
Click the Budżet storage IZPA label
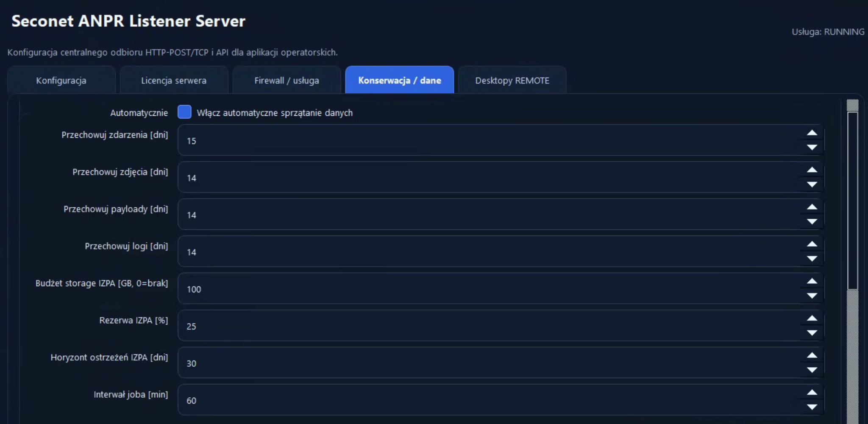pyautogui.click(x=102, y=283)
